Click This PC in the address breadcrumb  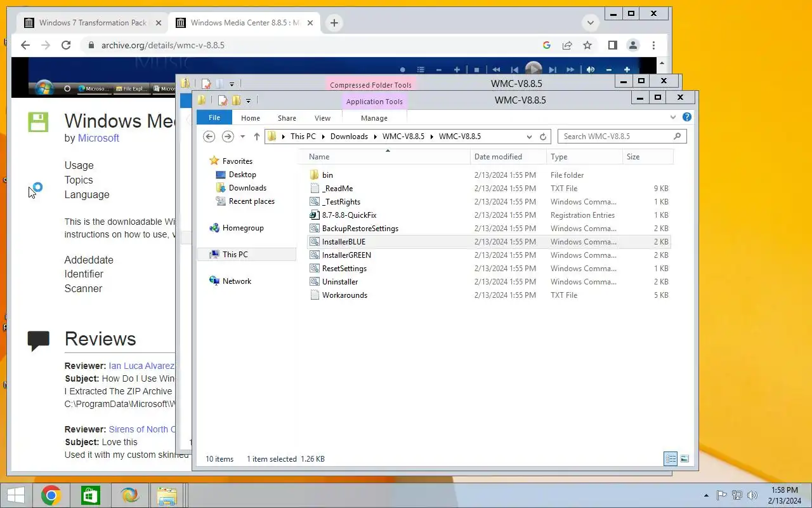point(303,137)
